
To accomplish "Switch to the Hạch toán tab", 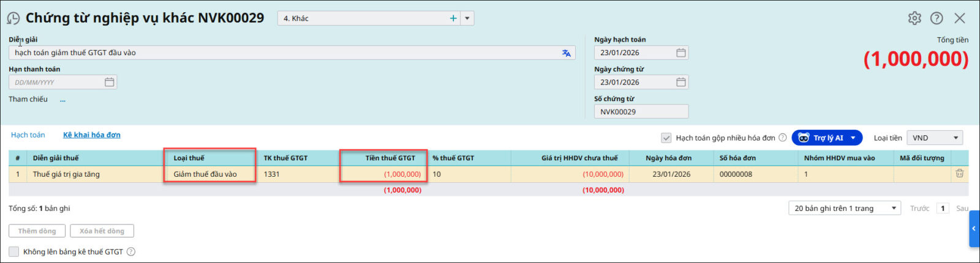I will tap(28, 135).
